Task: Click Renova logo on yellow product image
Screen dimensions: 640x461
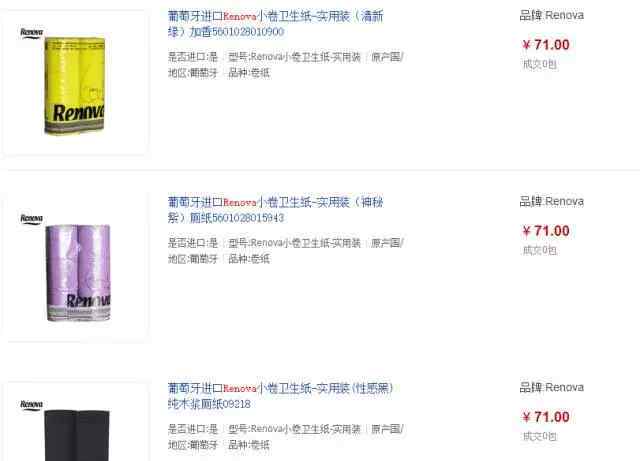Action: click(32, 33)
